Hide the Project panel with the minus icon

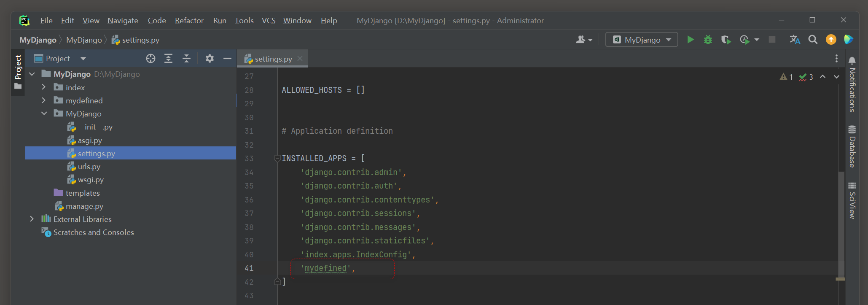click(227, 59)
